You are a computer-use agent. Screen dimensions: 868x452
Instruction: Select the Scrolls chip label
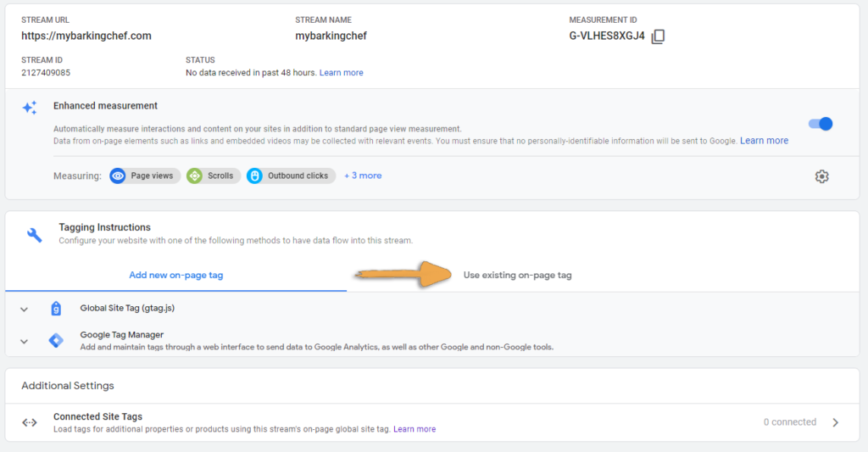click(x=220, y=176)
